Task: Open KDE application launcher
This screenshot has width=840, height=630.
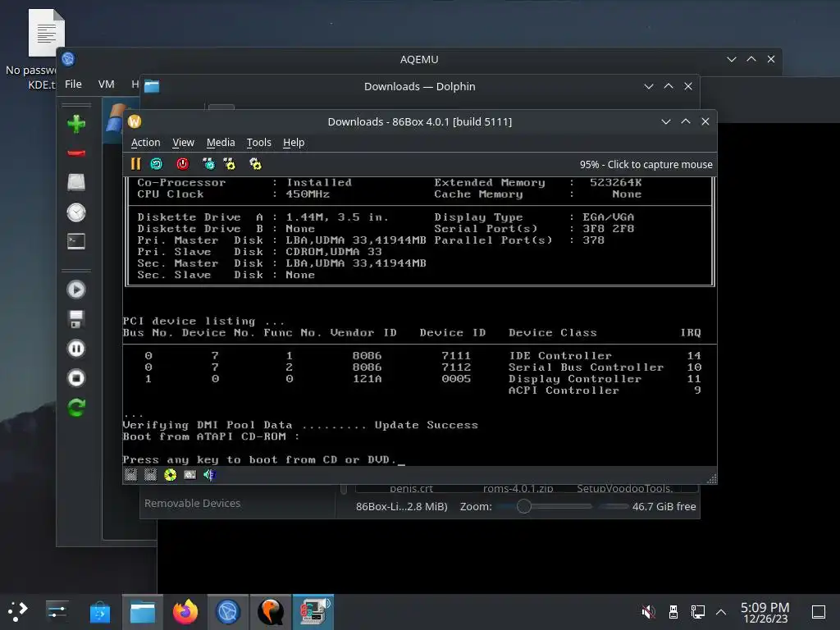Action: [x=18, y=611]
